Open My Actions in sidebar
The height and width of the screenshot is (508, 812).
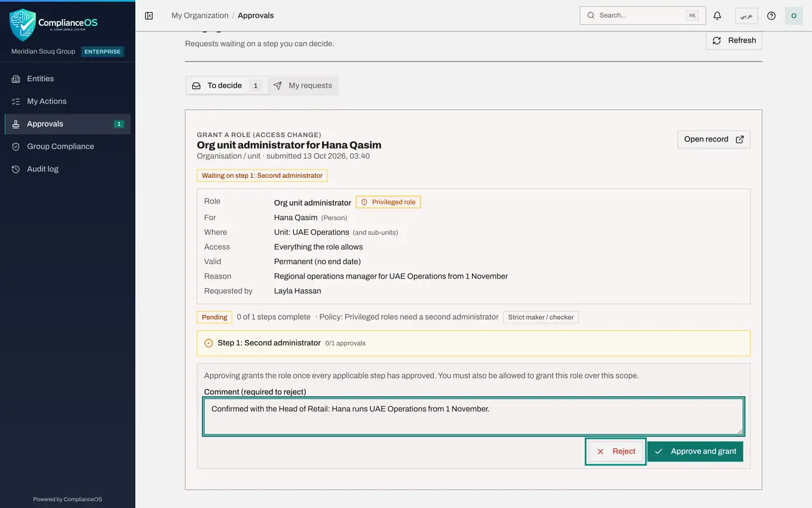click(x=67, y=102)
